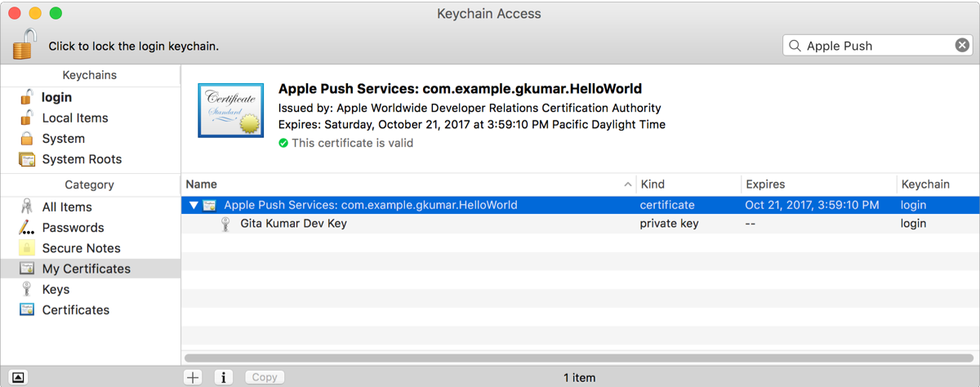Screen dimensions: 980x387
Task: Select the Gita Kumar Dev Key row
Action: coord(294,224)
